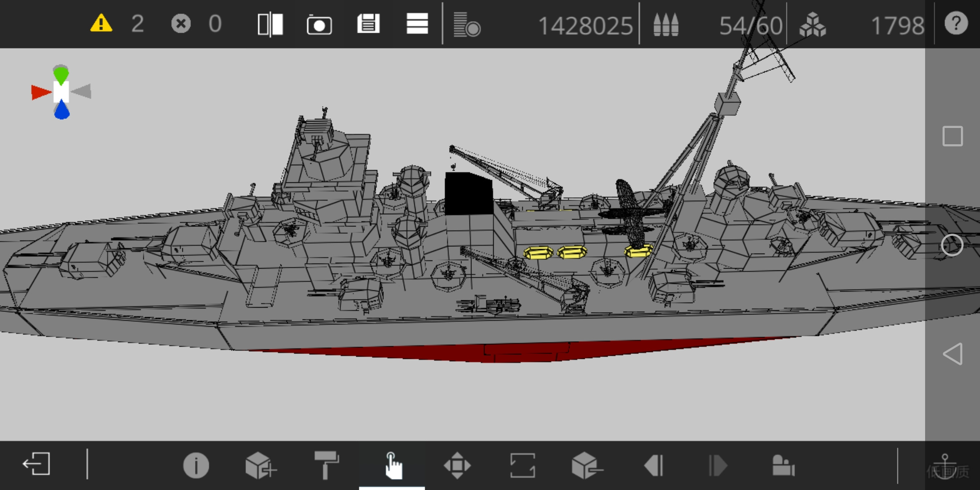980x490 pixels.
Task: Select the paint roller tool
Action: click(x=327, y=465)
